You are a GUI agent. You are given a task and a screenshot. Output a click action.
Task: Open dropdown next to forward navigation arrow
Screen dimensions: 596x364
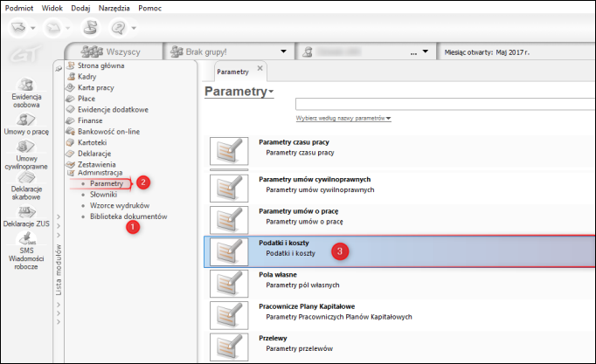tap(67, 28)
